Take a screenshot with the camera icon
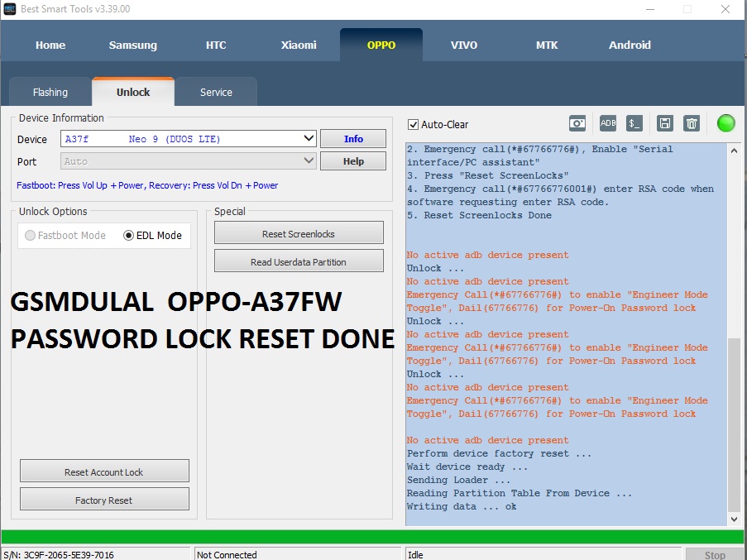747x560 pixels. (x=577, y=123)
